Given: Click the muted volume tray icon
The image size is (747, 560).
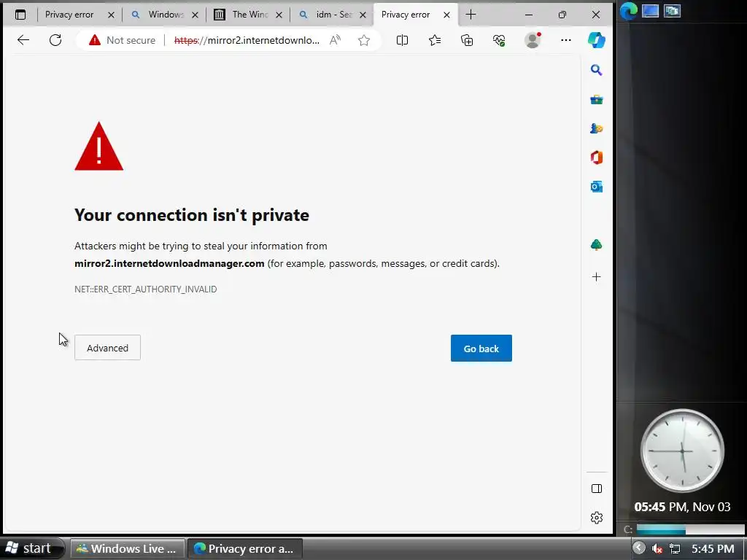Looking at the screenshot, I should tap(657, 548).
